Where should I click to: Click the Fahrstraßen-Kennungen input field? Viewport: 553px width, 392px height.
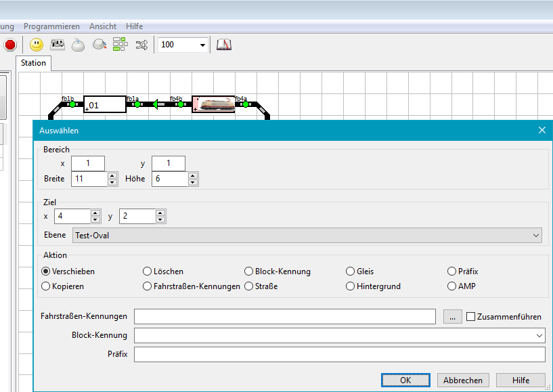(284, 316)
